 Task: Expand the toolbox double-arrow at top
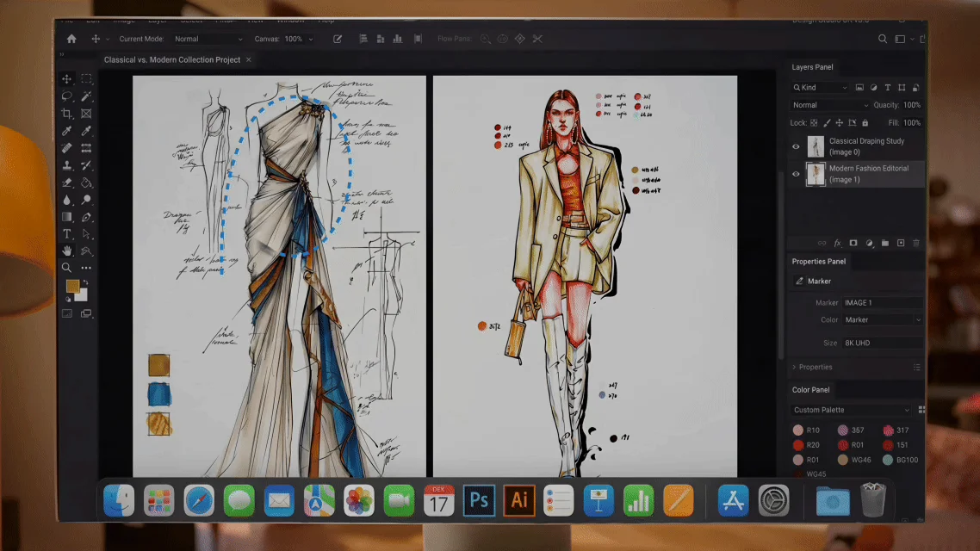[62, 54]
